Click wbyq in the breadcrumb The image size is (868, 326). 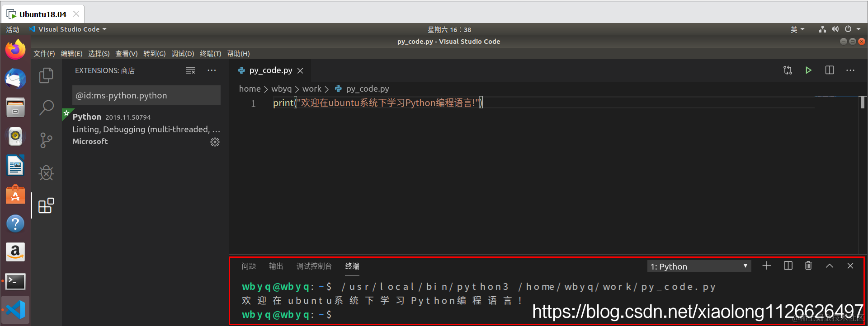pos(282,89)
